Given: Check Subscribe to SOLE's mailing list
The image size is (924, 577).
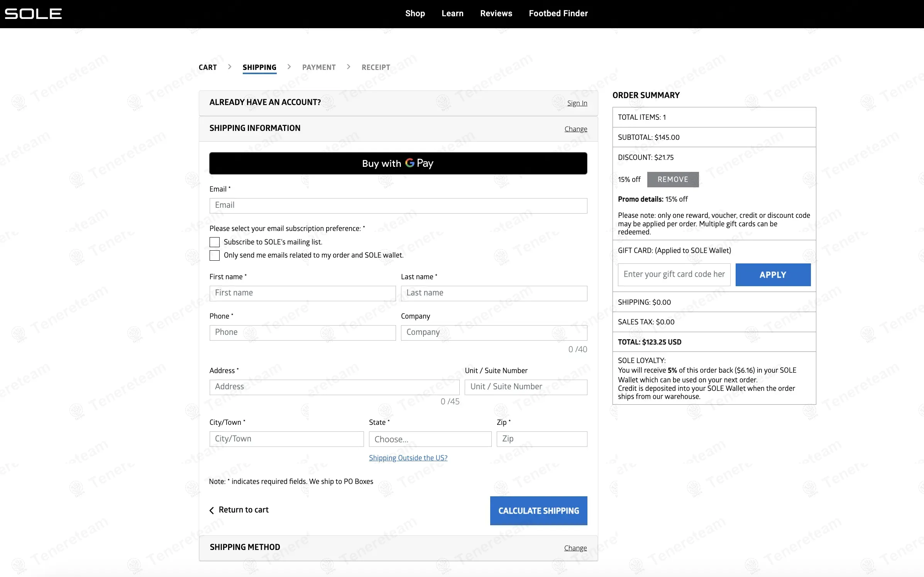Looking at the screenshot, I should 215,242.
